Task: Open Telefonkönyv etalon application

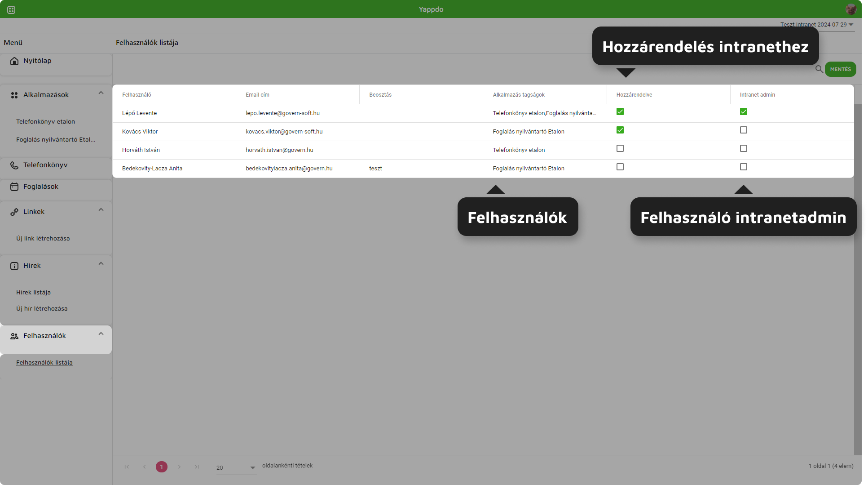Action: (45, 122)
